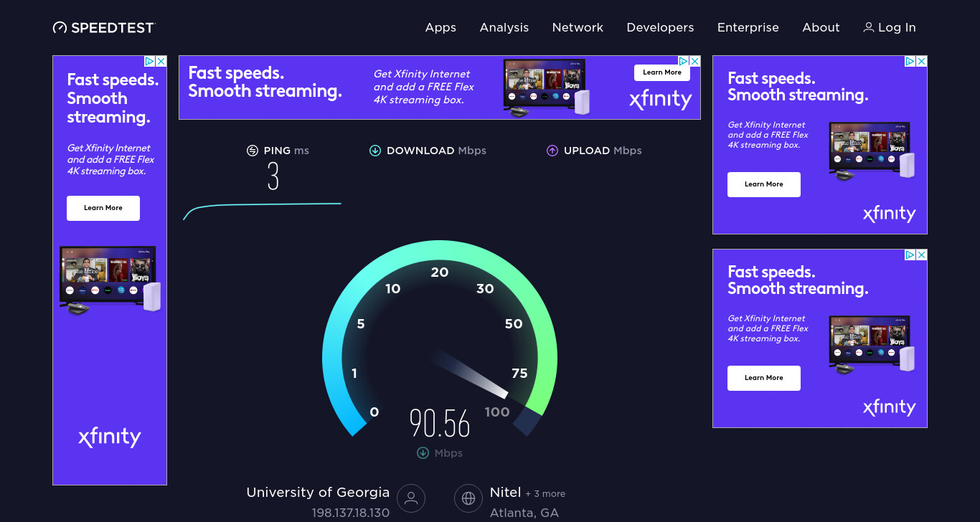980x522 pixels.
Task: Click the Atlanta, GA location text
Action: 524,513
